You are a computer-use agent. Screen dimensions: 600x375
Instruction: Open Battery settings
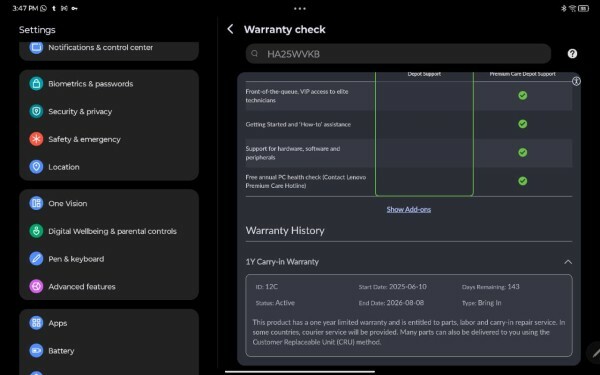coord(109,351)
